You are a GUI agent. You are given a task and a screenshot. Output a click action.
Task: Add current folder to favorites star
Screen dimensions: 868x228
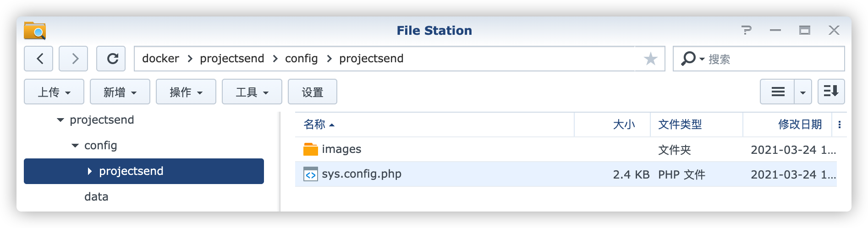click(x=650, y=59)
